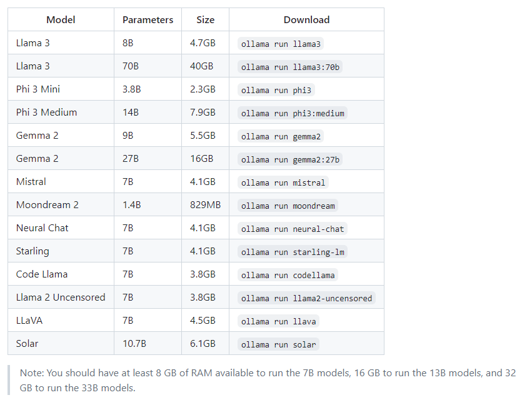Click the 'ollama run solar' snippet
532x405 pixels.
tap(278, 344)
